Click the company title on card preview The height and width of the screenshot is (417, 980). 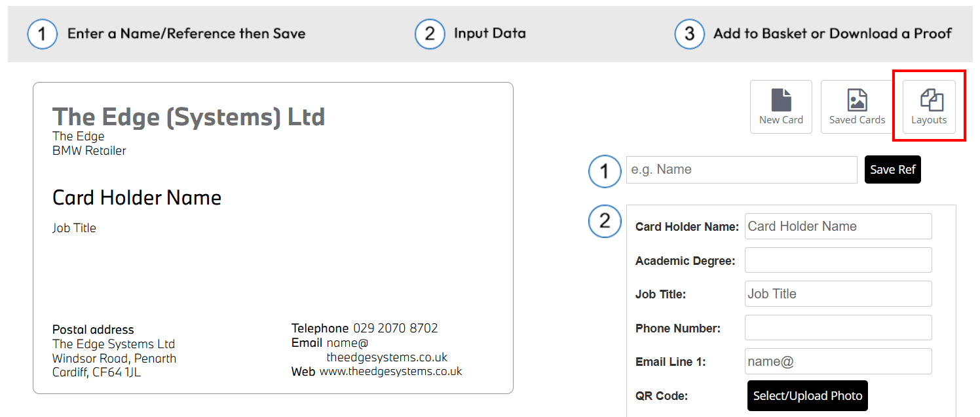(189, 117)
